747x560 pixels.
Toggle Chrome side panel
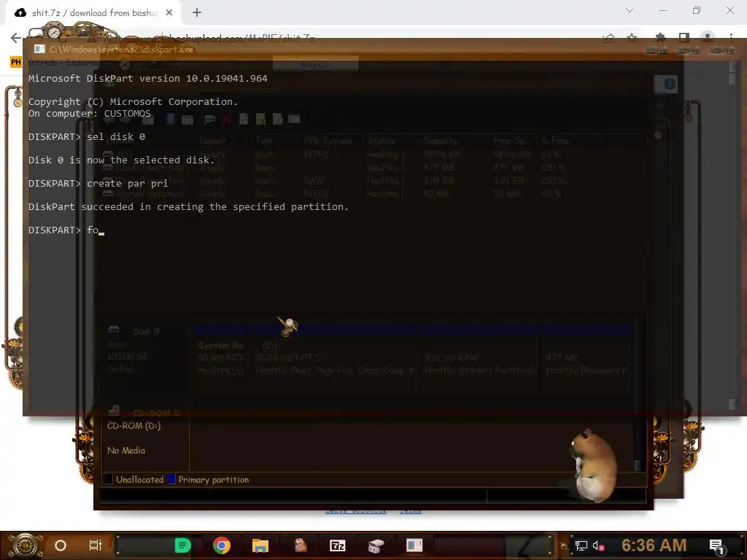pos(684,38)
